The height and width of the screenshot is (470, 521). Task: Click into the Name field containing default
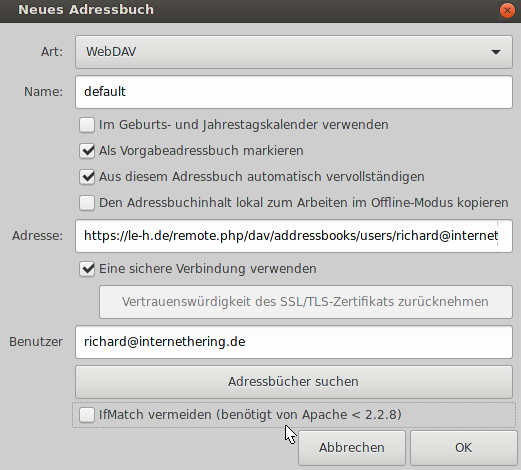[x=294, y=92]
